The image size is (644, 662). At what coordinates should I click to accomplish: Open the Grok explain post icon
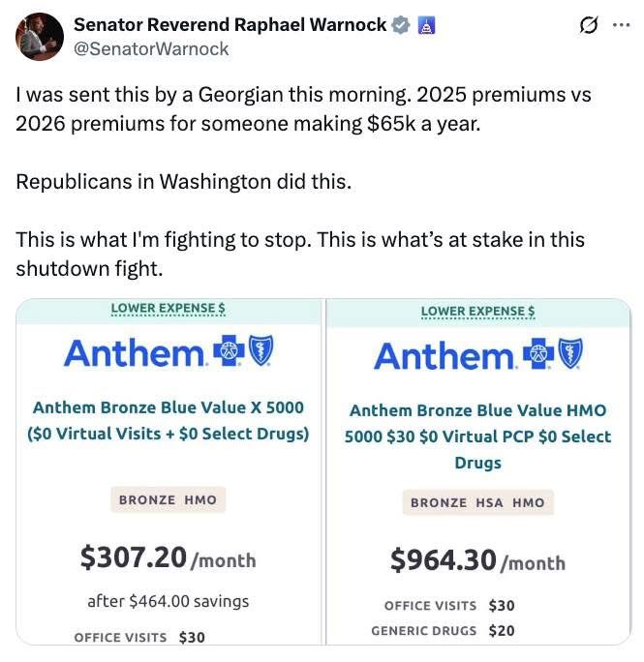tap(589, 25)
